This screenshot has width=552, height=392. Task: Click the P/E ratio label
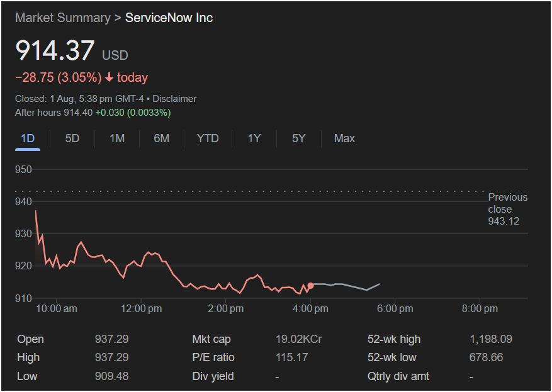click(213, 357)
